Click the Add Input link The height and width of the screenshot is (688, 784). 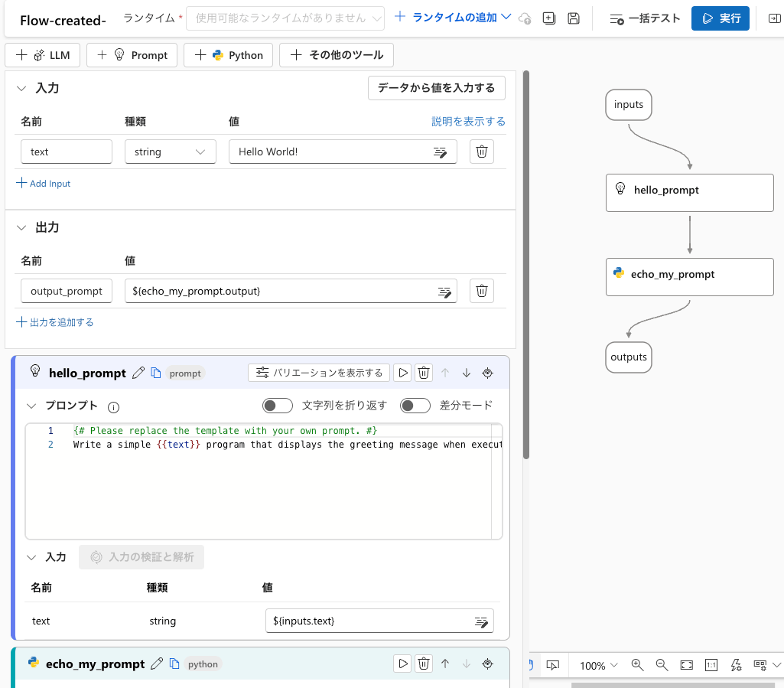click(43, 183)
